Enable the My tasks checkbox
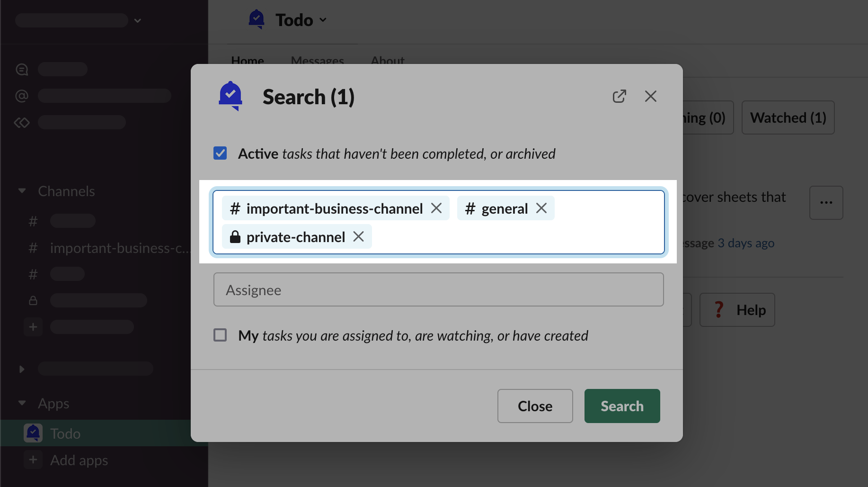Screen dimensions: 868x487 coord(220,335)
